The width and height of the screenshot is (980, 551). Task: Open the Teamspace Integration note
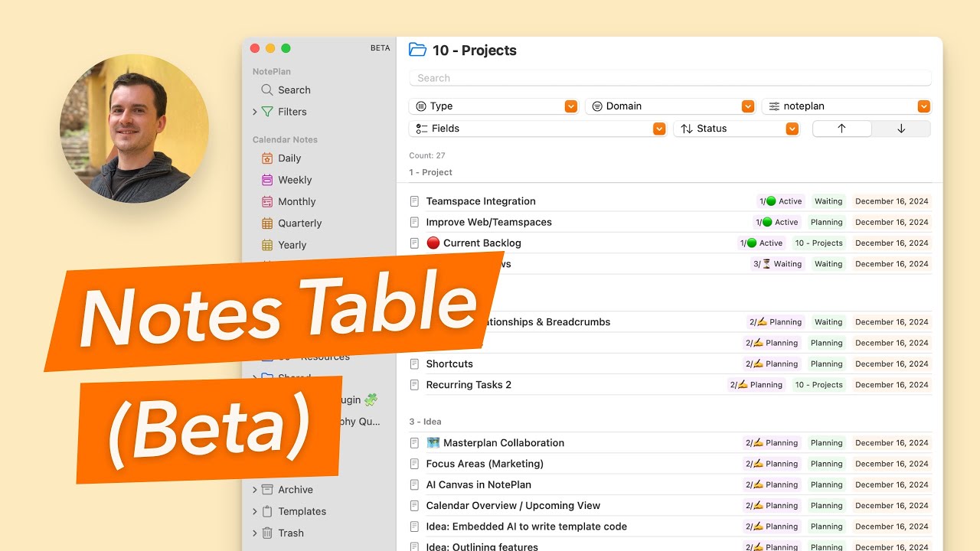click(x=481, y=201)
